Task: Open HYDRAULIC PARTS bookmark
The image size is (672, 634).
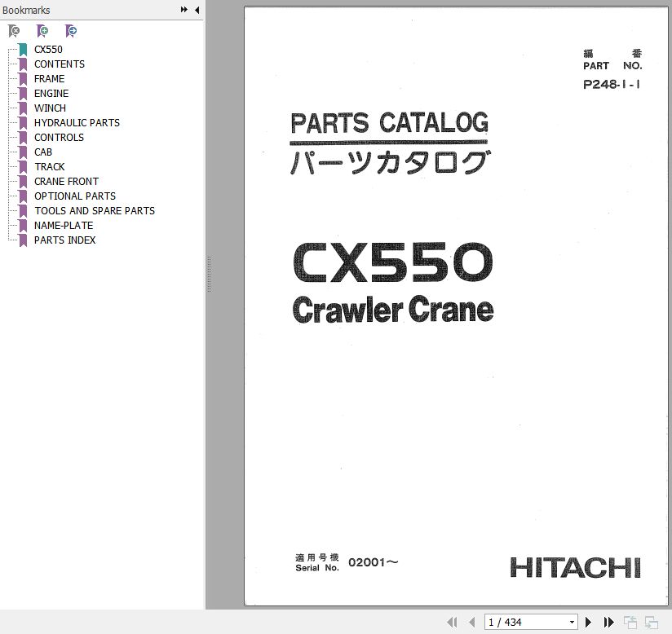Action: click(77, 123)
